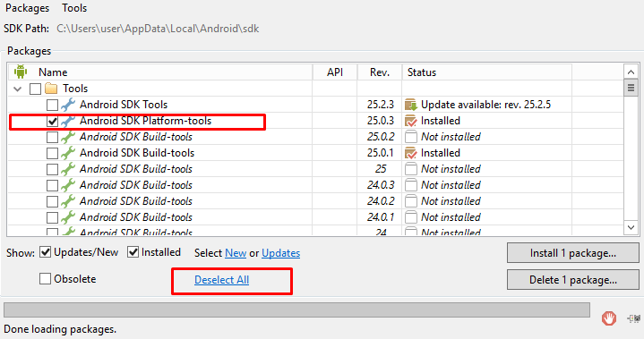The image size is (644, 339).
Task: Click the scrollbar up arrow
Action: (x=631, y=72)
